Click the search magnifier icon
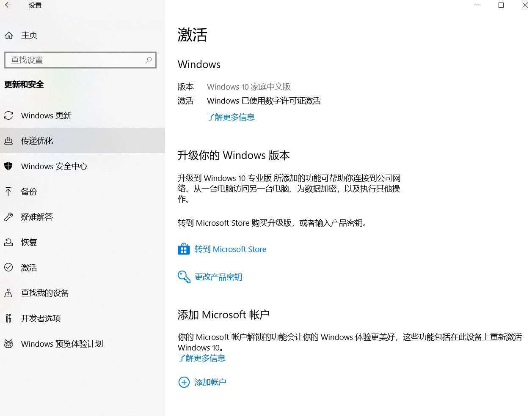Screen dimensions: 532x416 click(149, 60)
